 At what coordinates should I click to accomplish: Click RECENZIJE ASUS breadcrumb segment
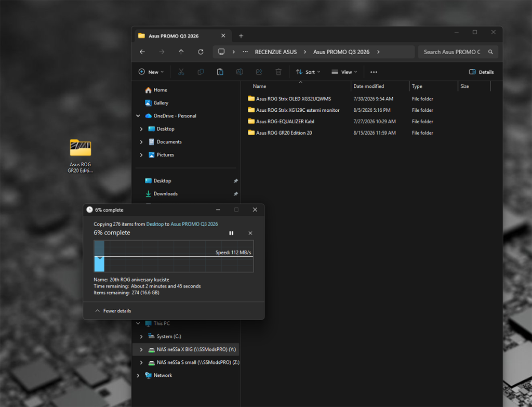click(x=276, y=52)
